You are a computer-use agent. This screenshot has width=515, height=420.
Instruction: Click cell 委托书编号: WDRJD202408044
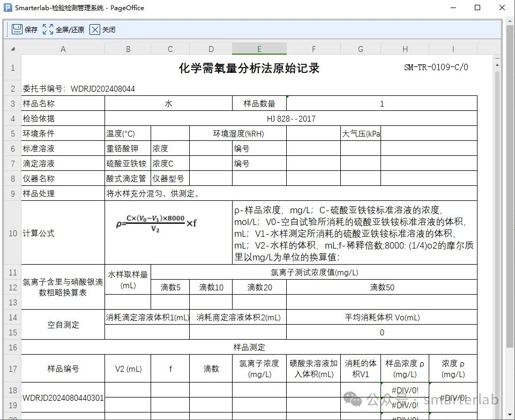79,89
